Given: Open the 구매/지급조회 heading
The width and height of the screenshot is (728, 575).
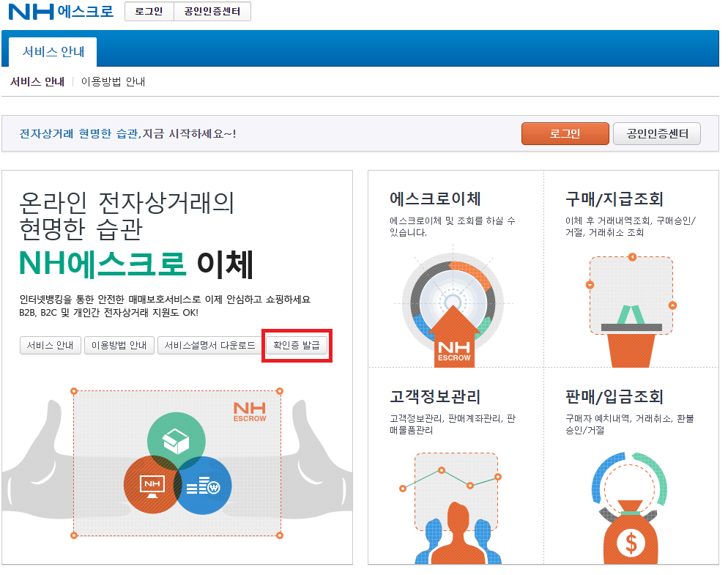Looking at the screenshot, I should 614,199.
